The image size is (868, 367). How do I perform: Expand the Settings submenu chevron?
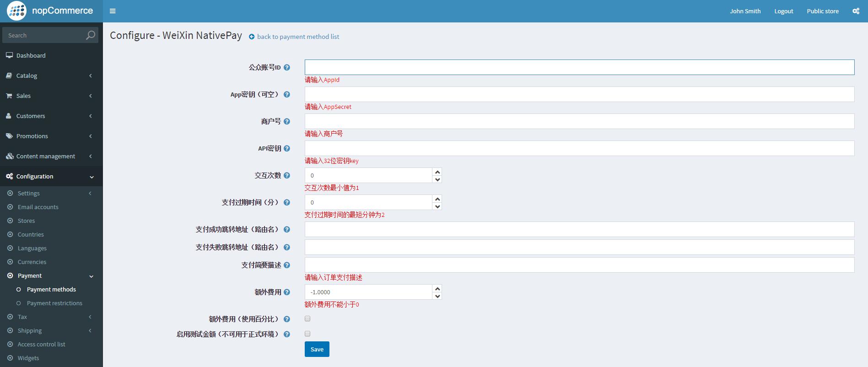click(90, 193)
